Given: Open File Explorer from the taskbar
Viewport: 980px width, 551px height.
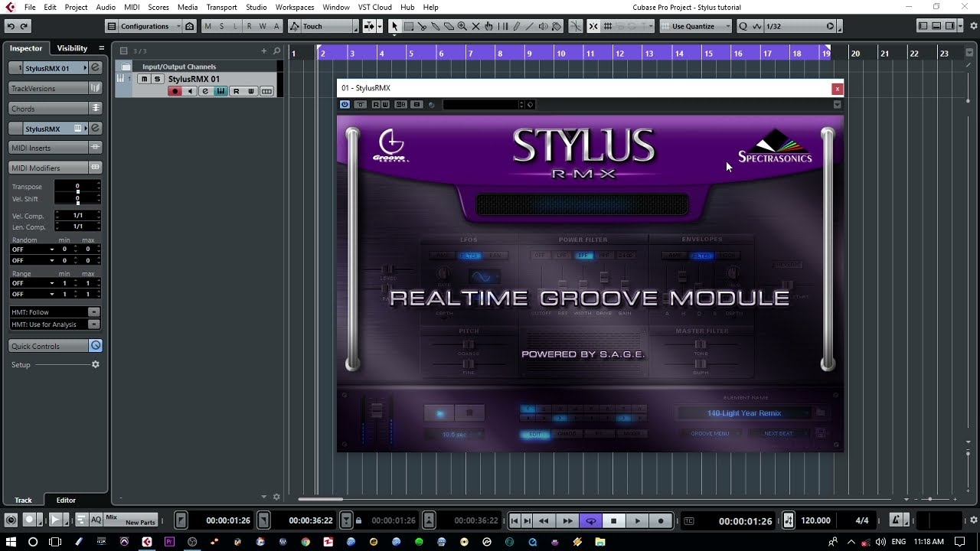Looking at the screenshot, I should click(x=600, y=542).
